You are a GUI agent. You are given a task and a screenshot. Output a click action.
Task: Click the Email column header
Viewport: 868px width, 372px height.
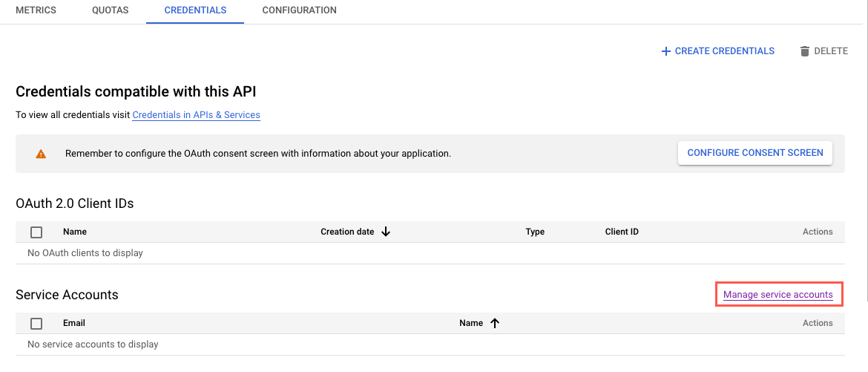pos(74,323)
